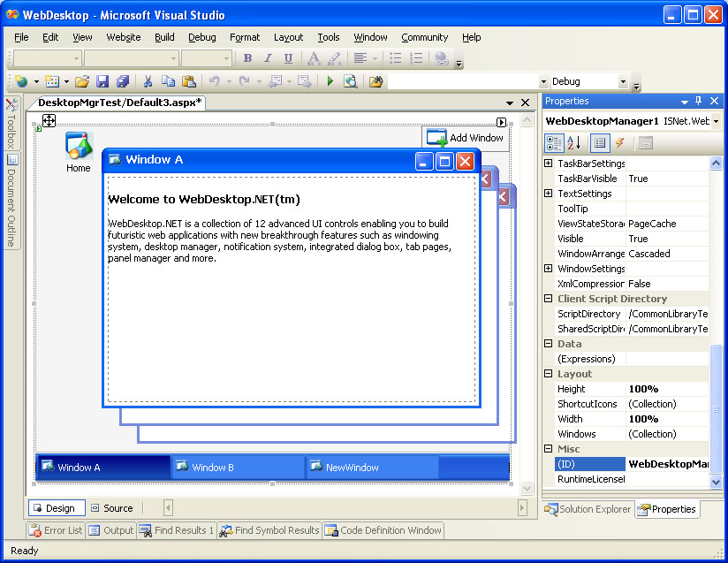Screen dimensions: 728x563
Task: Click the Add Window button
Action: pos(466,137)
